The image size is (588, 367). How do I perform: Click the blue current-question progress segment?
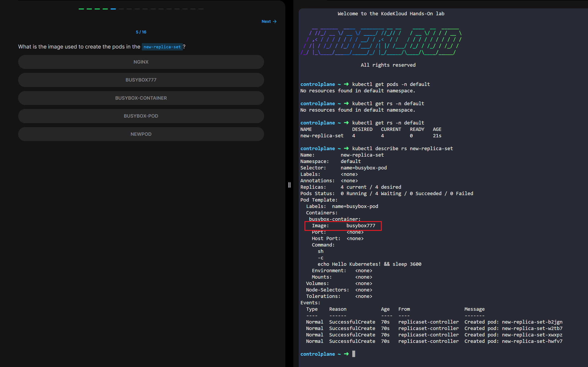(x=113, y=9)
